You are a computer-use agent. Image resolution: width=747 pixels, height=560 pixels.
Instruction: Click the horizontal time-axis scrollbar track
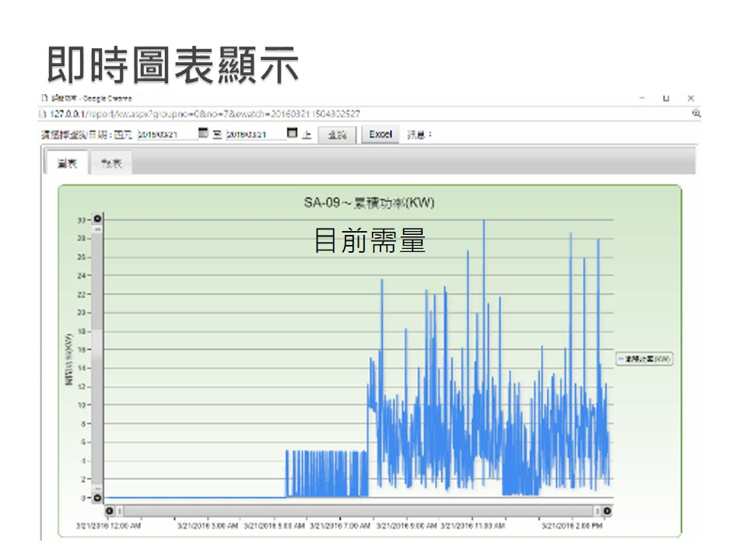point(358,511)
